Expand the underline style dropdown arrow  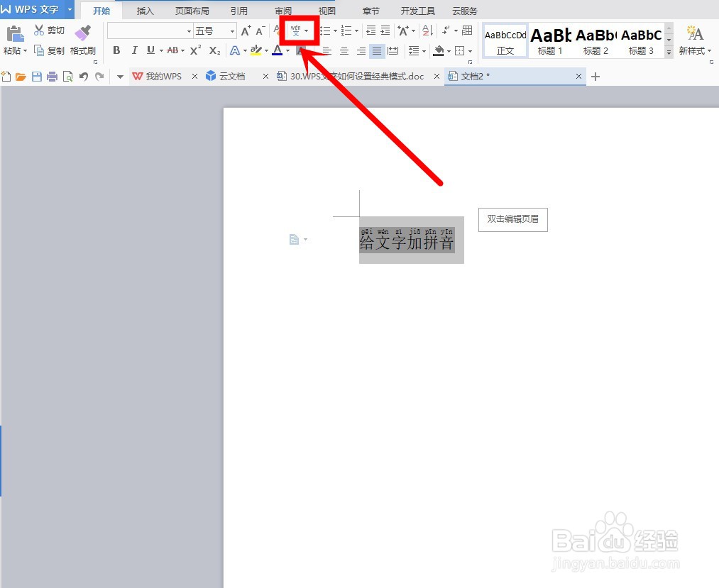pos(161,51)
